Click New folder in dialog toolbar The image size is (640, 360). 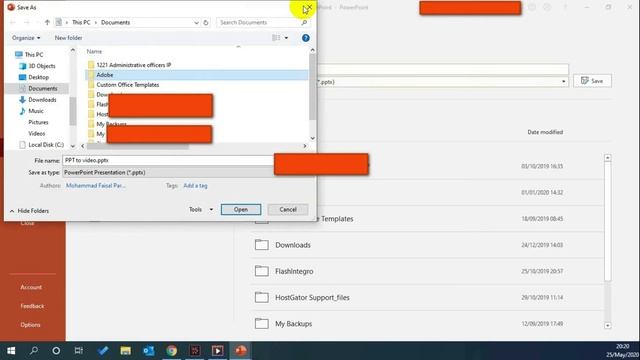point(69,38)
